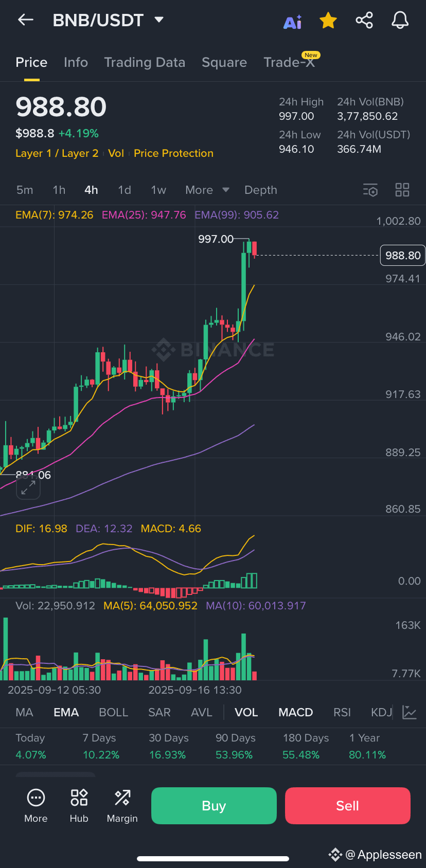Screen dimensions: 426x868
Task: Tap the large 988.80 price headline
Action: 61,107
